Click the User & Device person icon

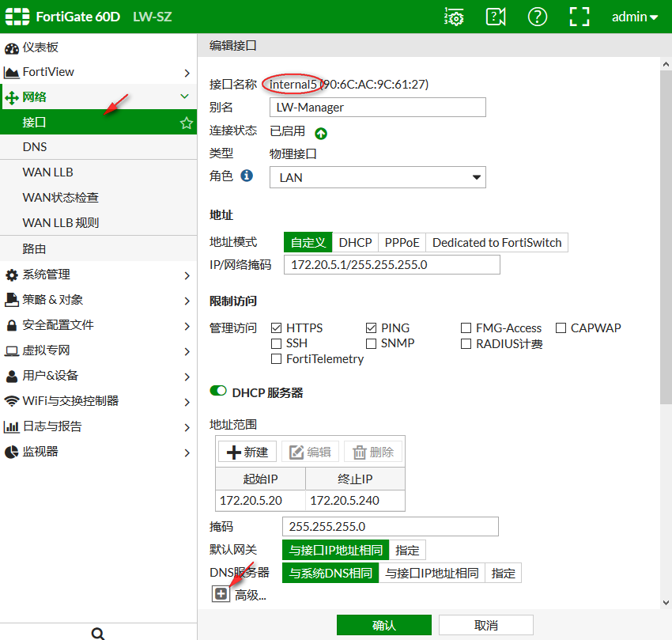(x=12, y=377)
